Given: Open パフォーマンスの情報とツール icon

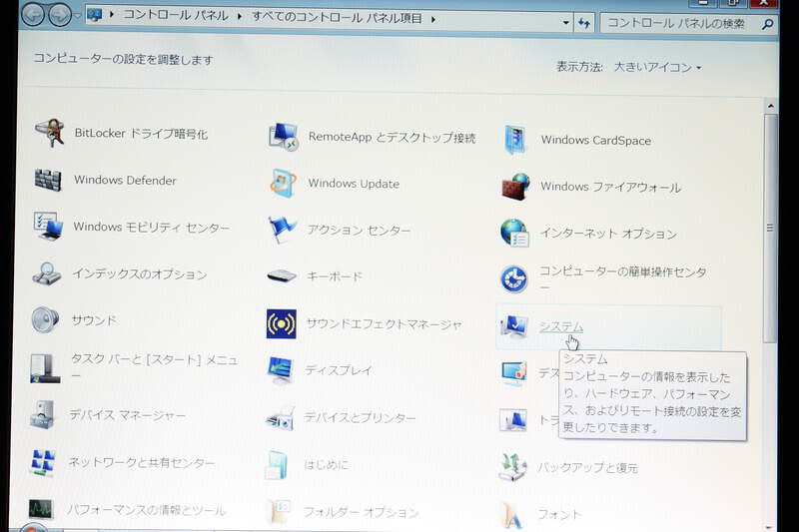Looking at the screenshot, I should (x=40, y=509).
